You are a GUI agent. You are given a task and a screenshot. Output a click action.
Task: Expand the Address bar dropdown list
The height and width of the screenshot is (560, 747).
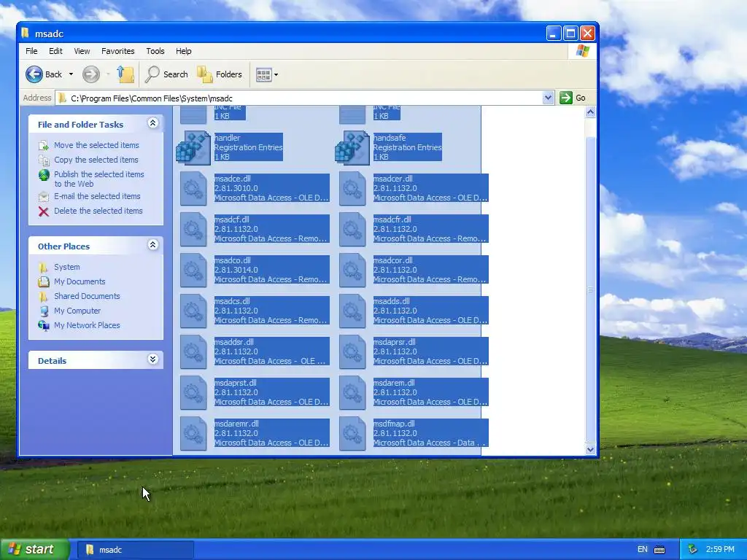coord(548,98)
